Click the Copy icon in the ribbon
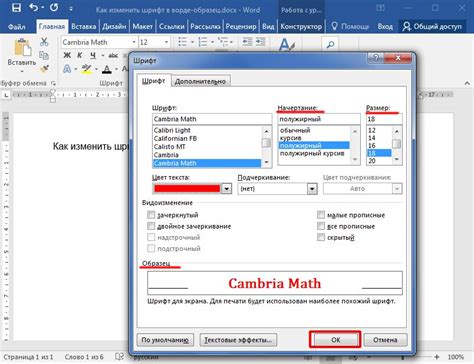This screenshot has height=364, width=474. pyautogui.click(x=44, y=56)
